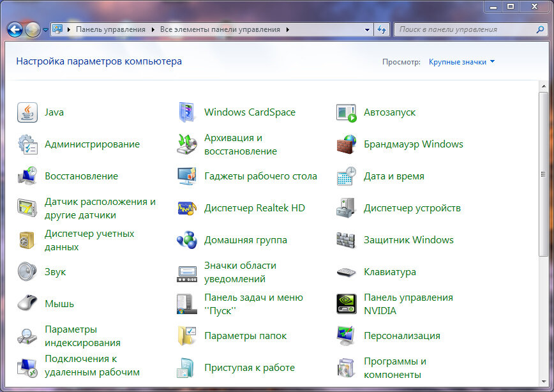Open the Дата и время link
The height and width of the screenshot is (392, 554).
394,176
